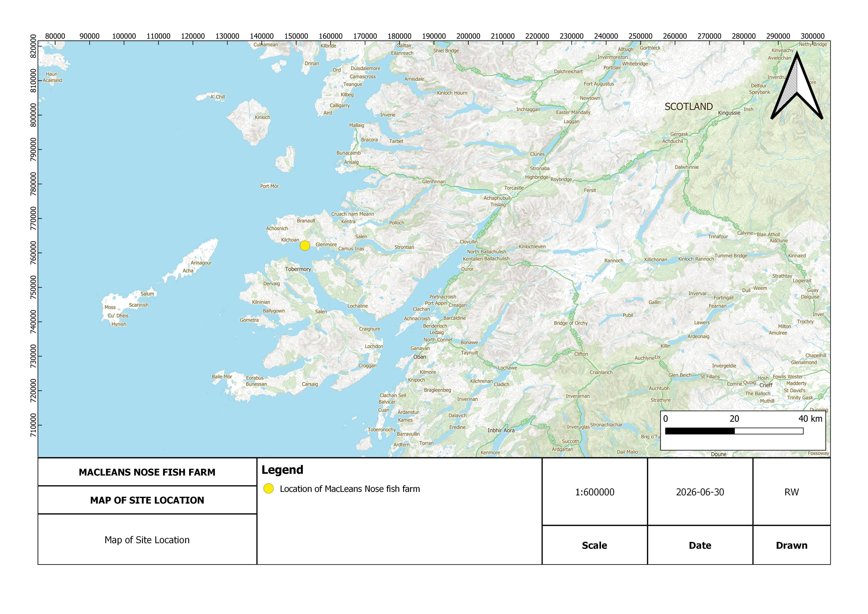Click the bold Drawn header cell

click(792, 545)
